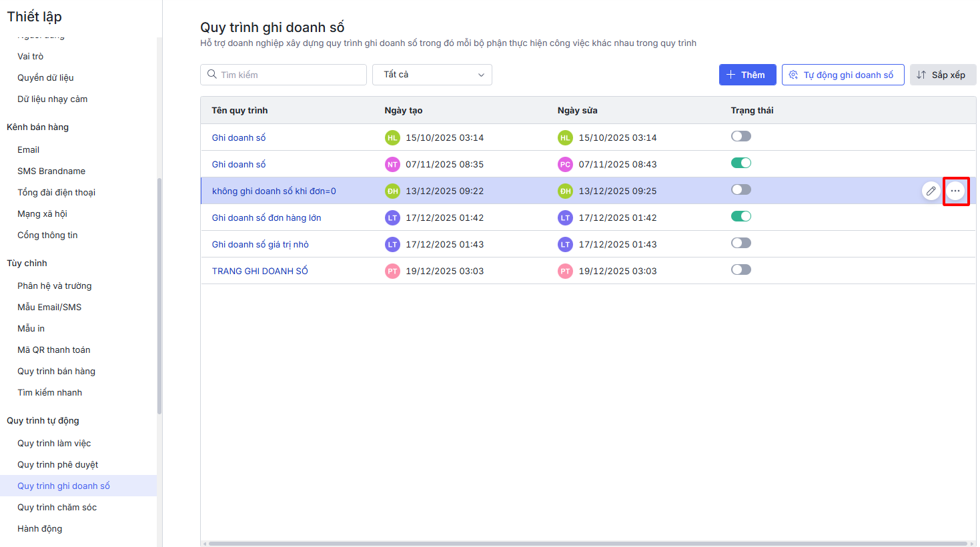Click the NT avatar in Ngày tạo column
Viewport: 980px width, 547px height.
click(392, 165)
